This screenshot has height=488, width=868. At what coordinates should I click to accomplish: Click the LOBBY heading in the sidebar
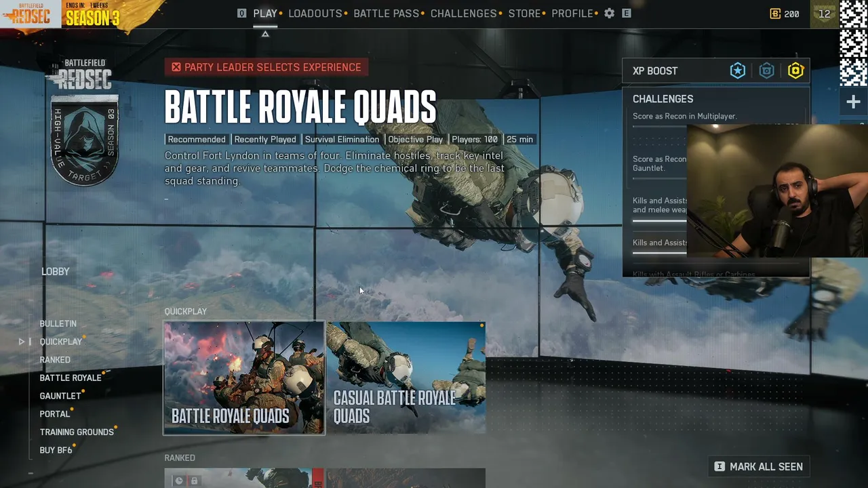point(56,271)
